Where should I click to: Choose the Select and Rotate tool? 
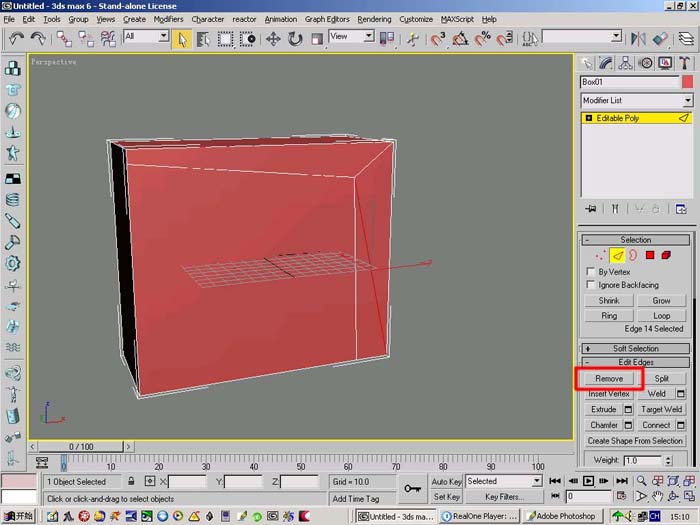[x=295, y=39]
